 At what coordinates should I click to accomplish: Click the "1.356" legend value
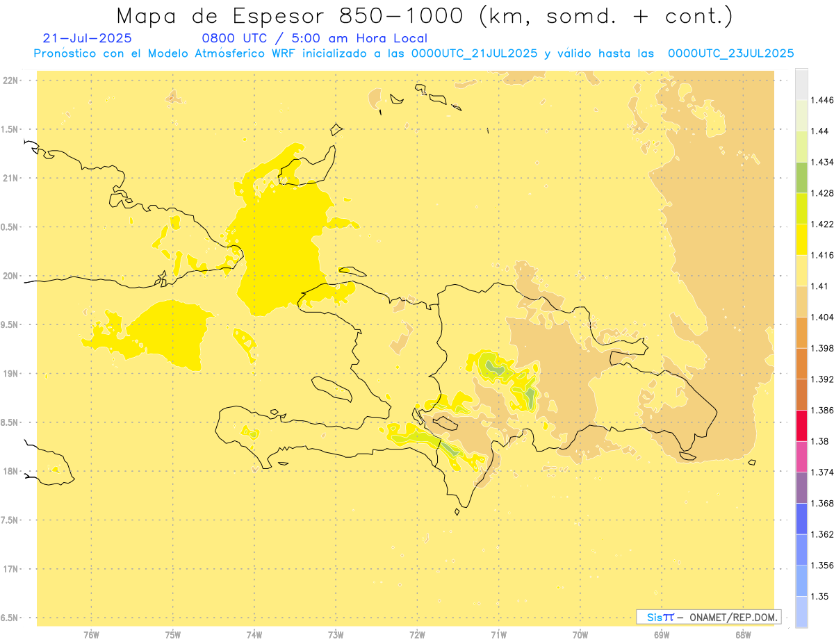(x=821, y=565)
